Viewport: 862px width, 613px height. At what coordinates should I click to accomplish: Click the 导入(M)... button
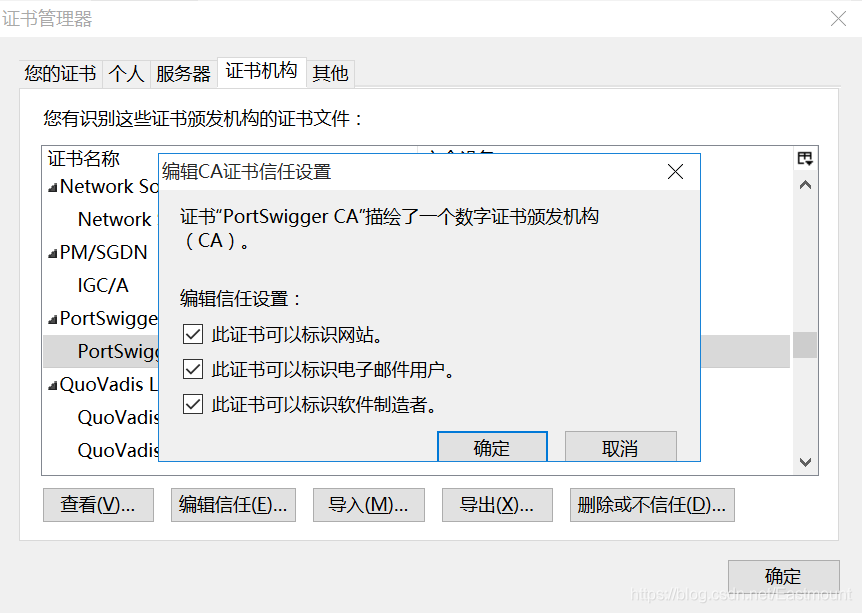click(x=369, y=505)
